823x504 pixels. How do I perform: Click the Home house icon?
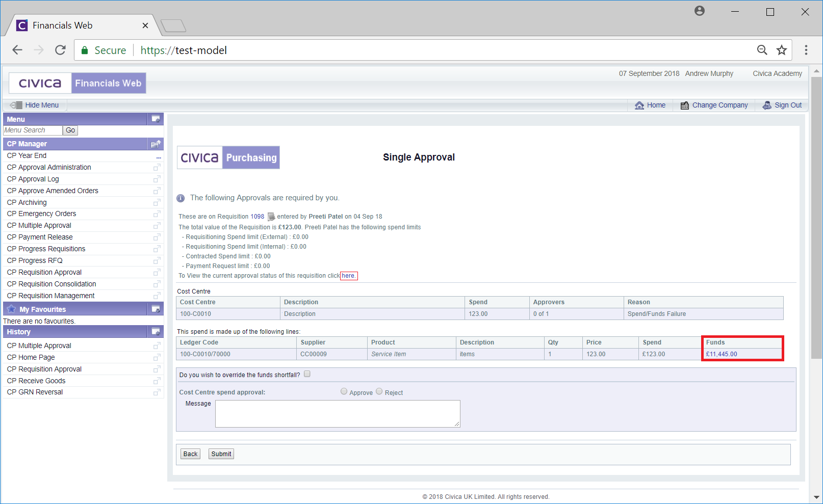point(639,105)
